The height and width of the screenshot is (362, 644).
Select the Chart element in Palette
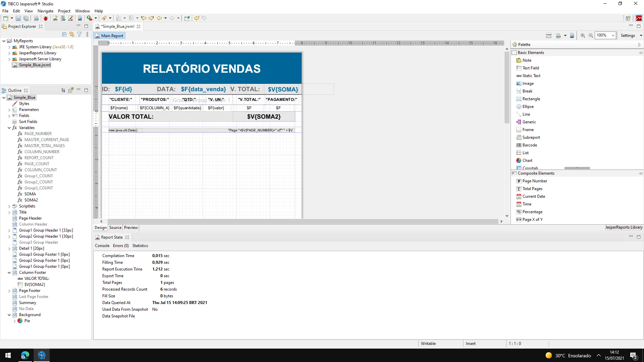click(x=527, y=161)
